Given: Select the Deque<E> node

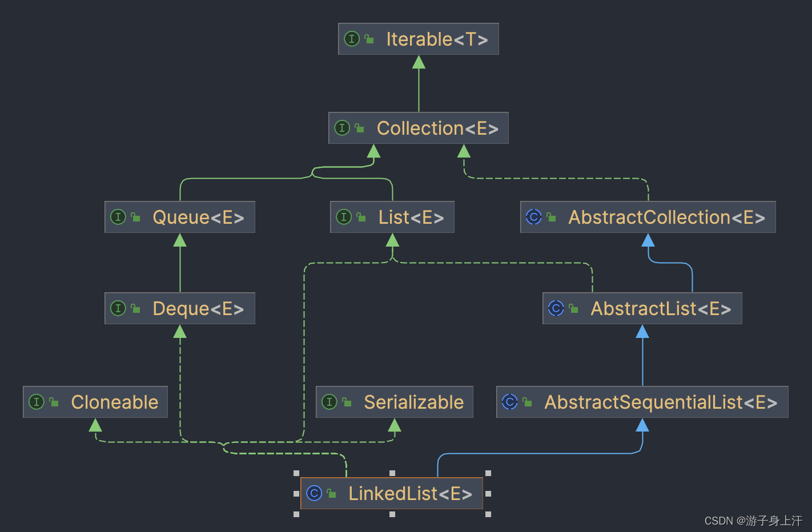Looking at the screenshot, I should click(180, 308).
